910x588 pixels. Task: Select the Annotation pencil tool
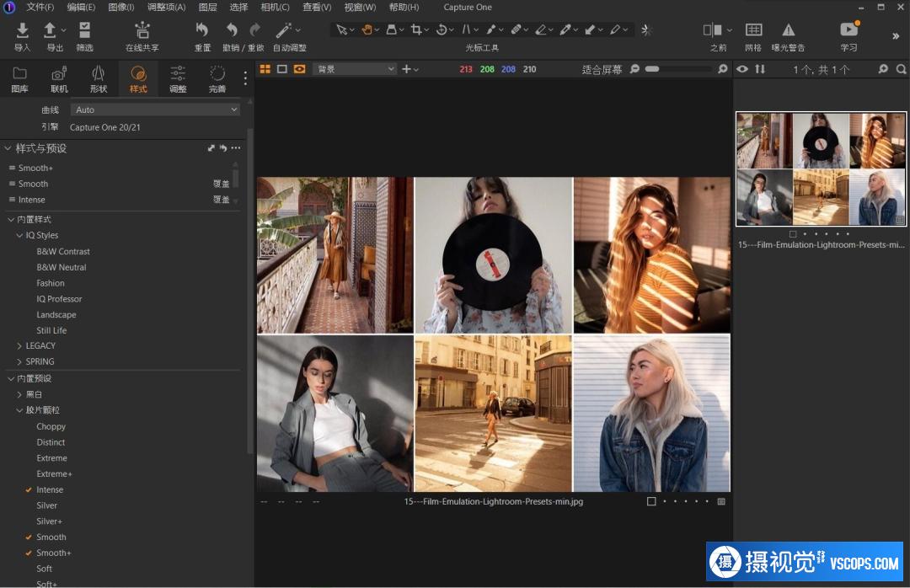615,29
